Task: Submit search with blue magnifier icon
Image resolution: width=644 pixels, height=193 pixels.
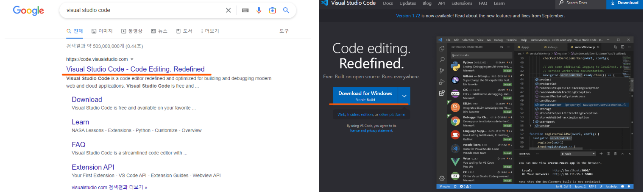Action: pos(286,10)
